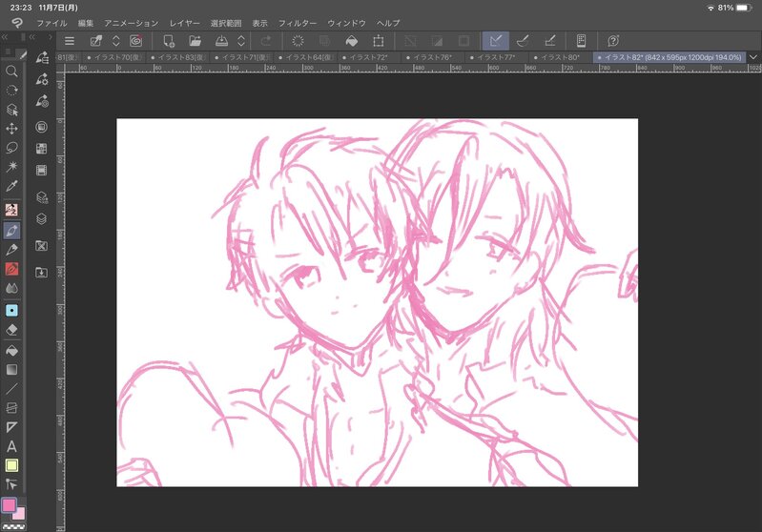Open the レイヤー menu
Screen dimensions: 762x532
point(185,23)
